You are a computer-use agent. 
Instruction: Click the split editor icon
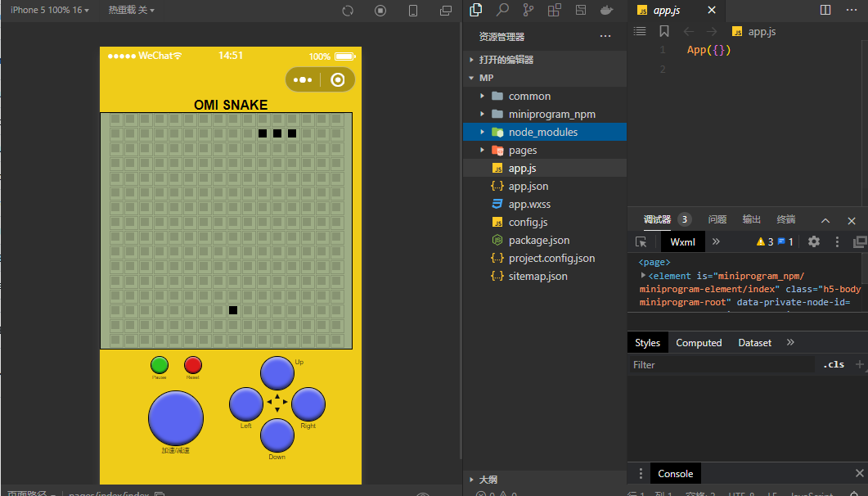tap(825, 10)
